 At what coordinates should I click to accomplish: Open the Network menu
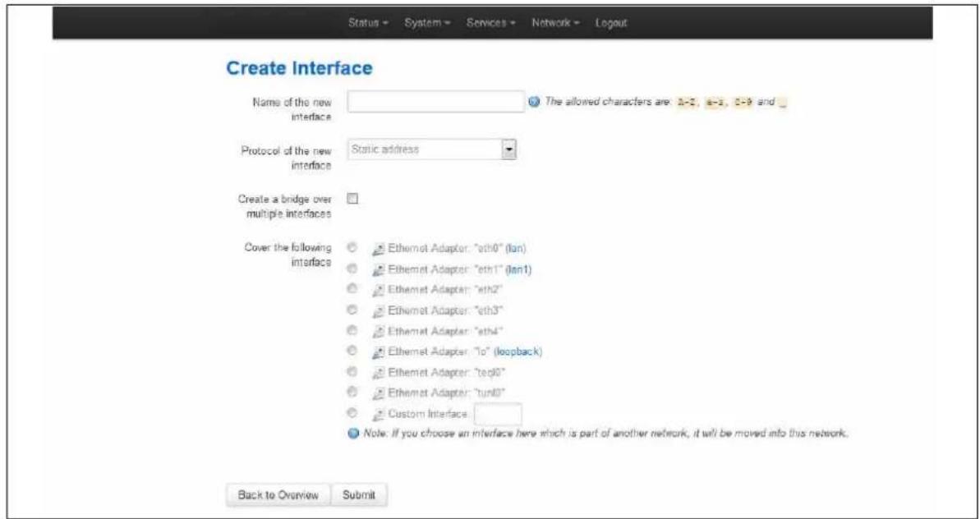tap(555, 22)
